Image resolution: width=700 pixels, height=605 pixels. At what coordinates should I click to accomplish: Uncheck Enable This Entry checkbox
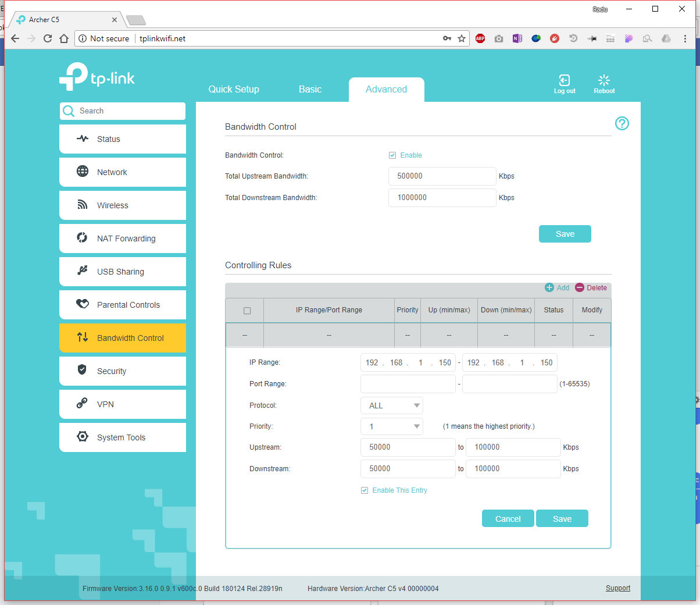[365, 490]
